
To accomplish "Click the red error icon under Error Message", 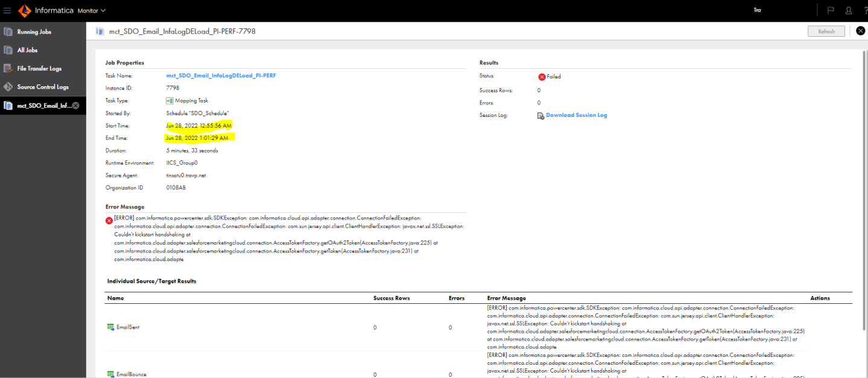I will point(109,221).
